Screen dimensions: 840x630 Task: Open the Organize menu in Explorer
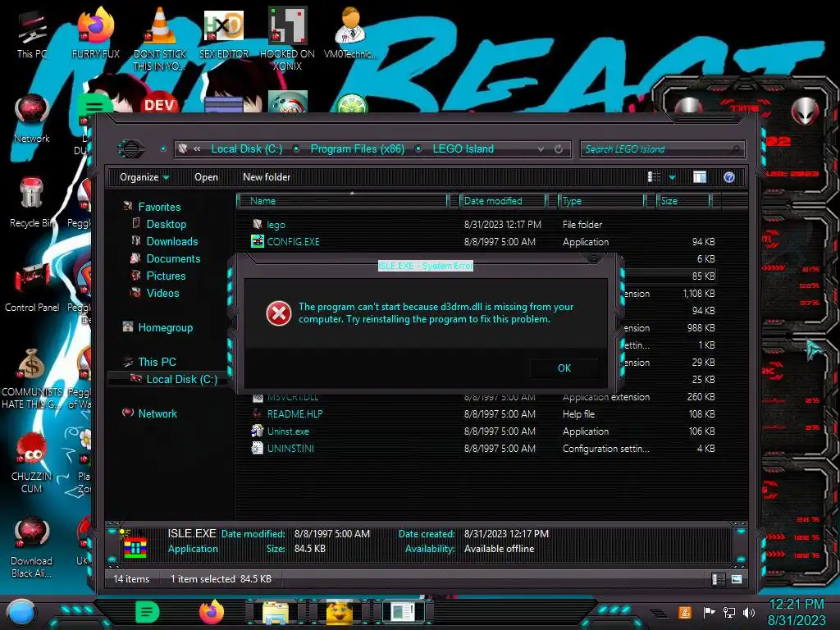point(144,177)
